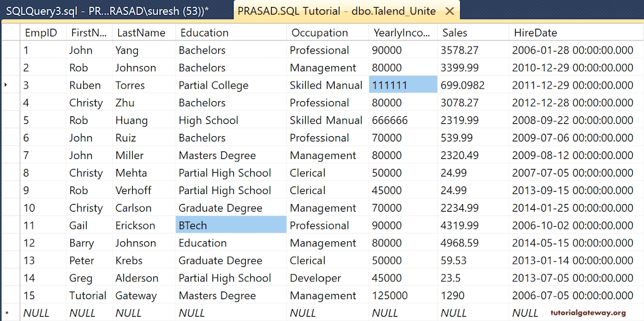
Task: Click the HireDate column header
Action: [535, 33]
